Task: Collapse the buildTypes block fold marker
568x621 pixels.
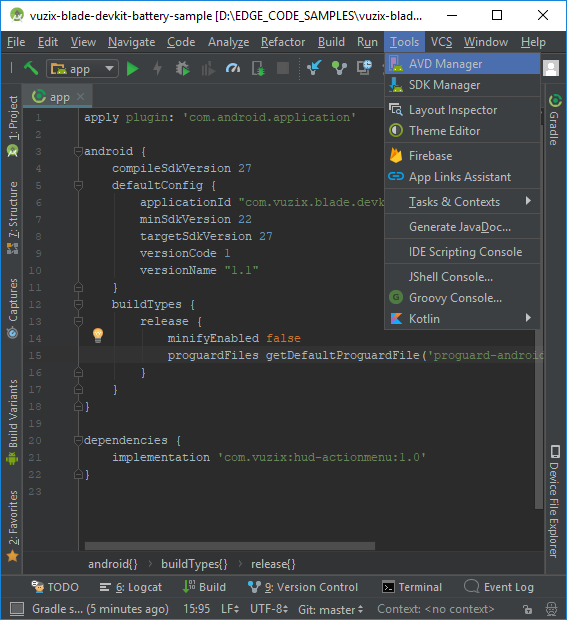Action: pyautogui.click(x=78, y=304)
